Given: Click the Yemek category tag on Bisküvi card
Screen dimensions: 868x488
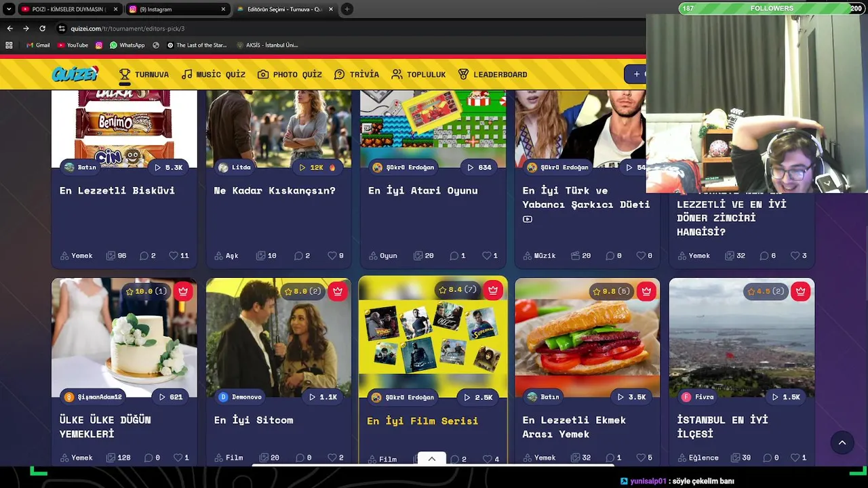Looking at the screenshot, I should (76, 256).
